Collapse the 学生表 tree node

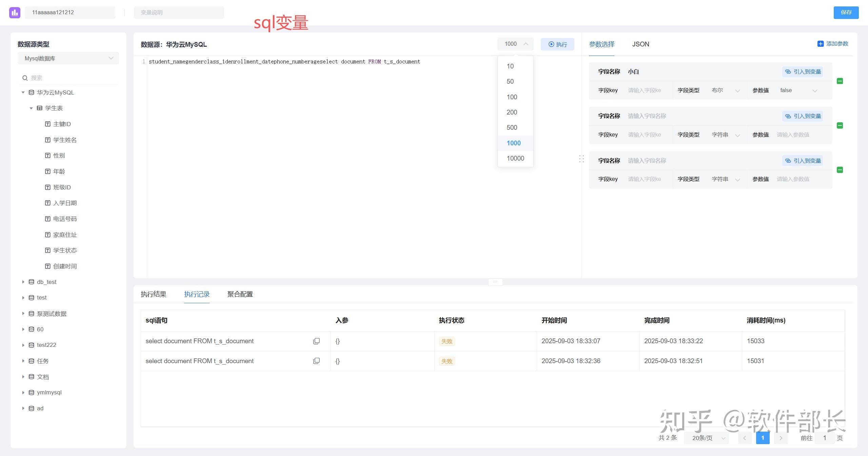click(31, 108)
